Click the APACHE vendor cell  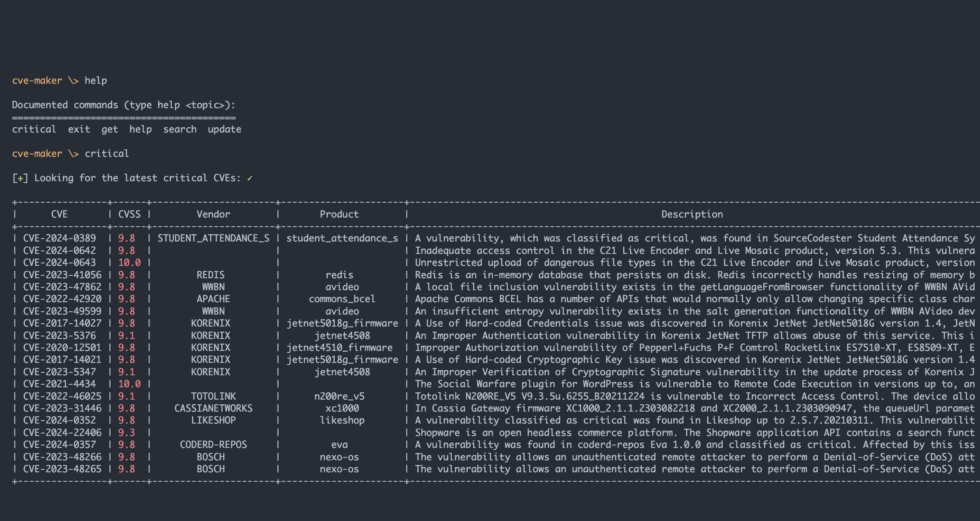[213, 299]
